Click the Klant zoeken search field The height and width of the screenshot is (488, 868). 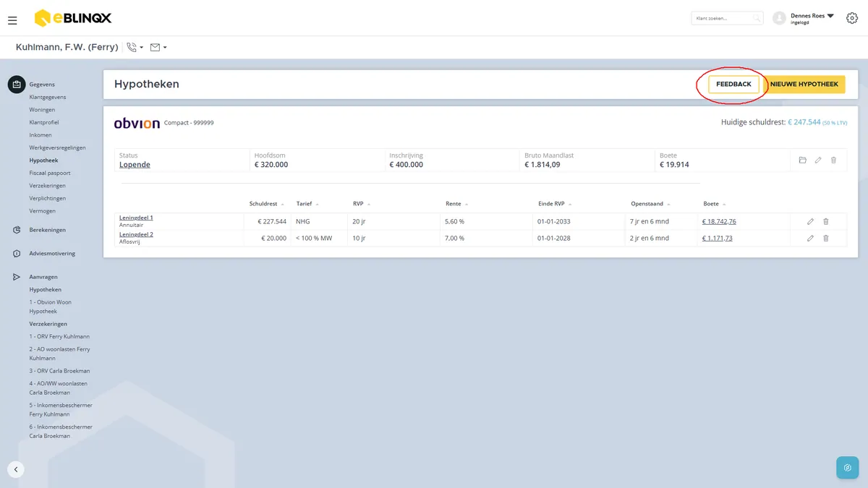click(x=727, y=18)
